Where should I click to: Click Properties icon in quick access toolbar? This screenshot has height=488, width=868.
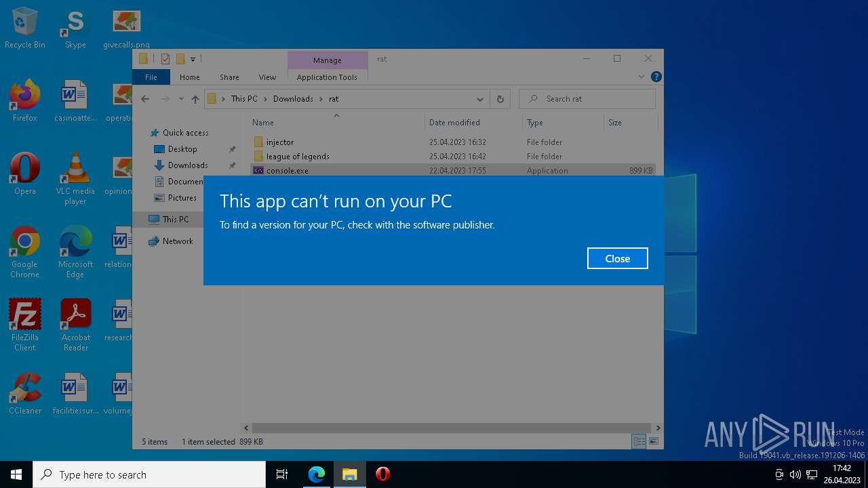click(165, 60)
